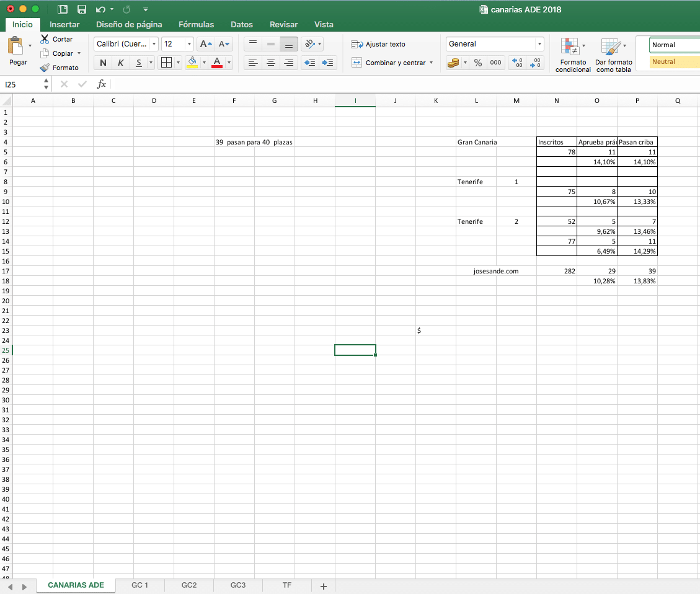Add a new sheet with plus button

coord(324,587)
